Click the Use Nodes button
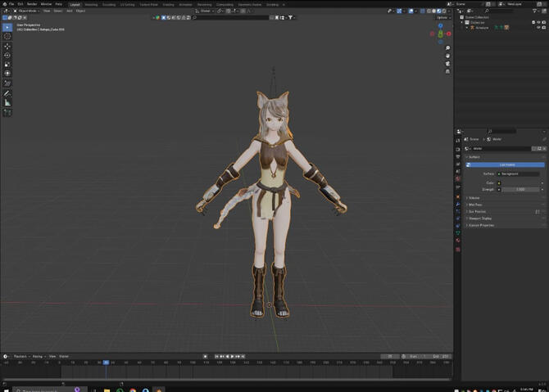This screenshot has height=392, width=549. click(x=507, y=164)
